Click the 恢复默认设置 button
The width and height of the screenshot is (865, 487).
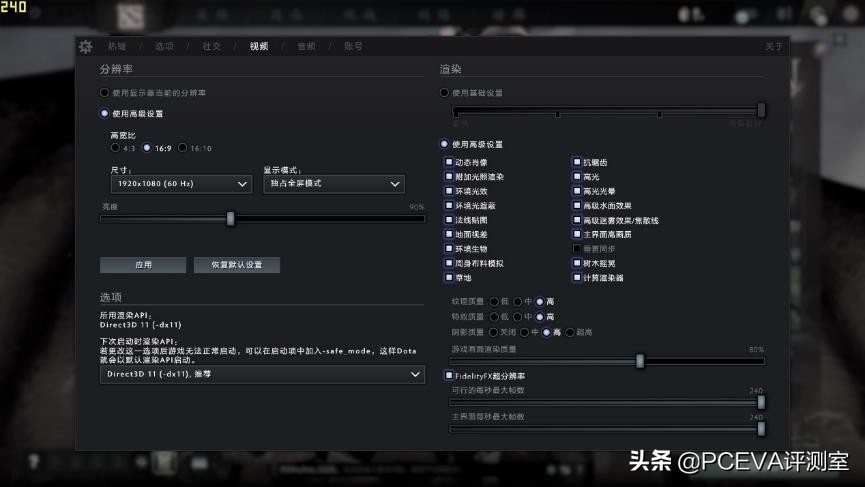click(237, 265)
